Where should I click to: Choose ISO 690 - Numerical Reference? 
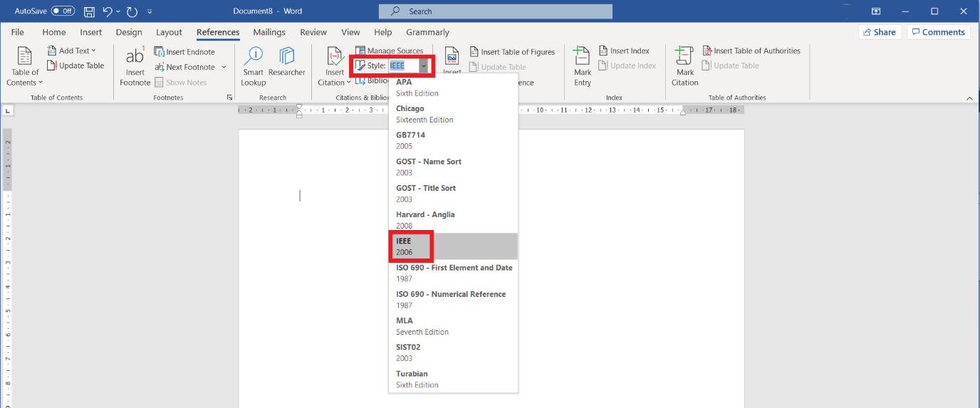tap(453, 299)
